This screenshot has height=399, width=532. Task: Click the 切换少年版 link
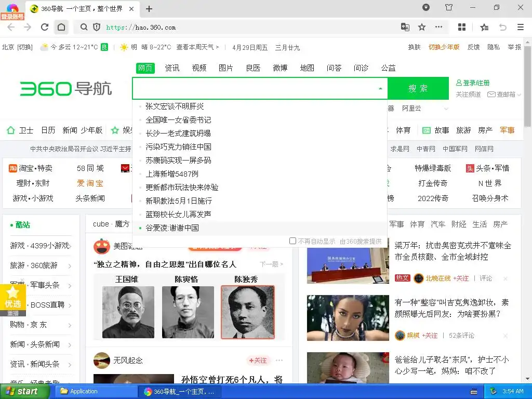(x=444, y=47)
